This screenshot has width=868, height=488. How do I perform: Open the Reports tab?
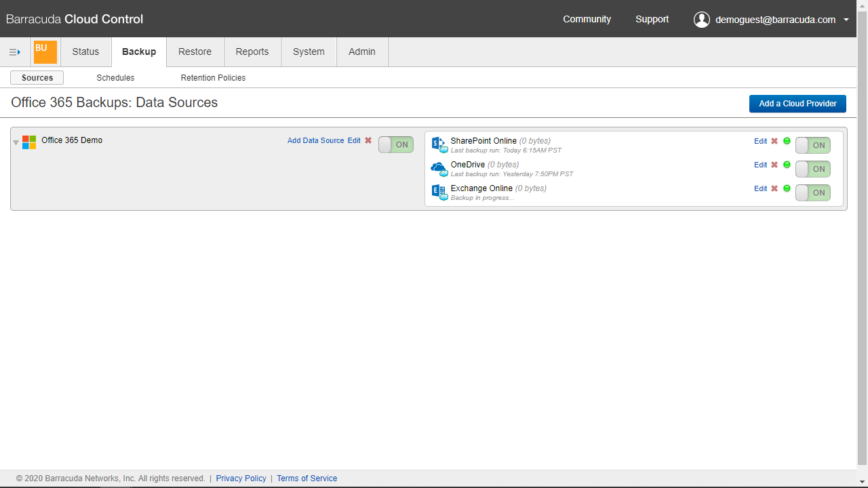point(252,52)
